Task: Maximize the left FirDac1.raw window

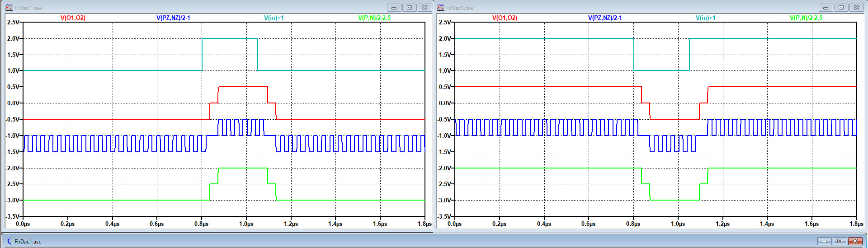Action: pos(409,8)
